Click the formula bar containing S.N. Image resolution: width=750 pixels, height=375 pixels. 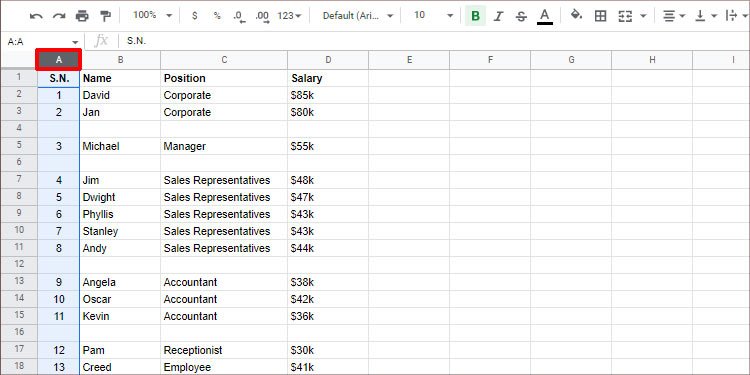click(435, 41)
